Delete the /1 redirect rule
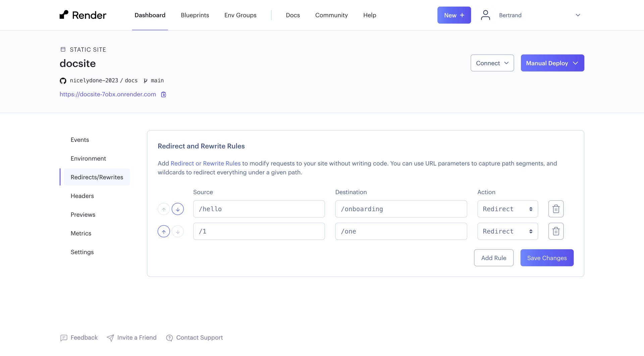644x356 pixels. click(x=556, y=231)
